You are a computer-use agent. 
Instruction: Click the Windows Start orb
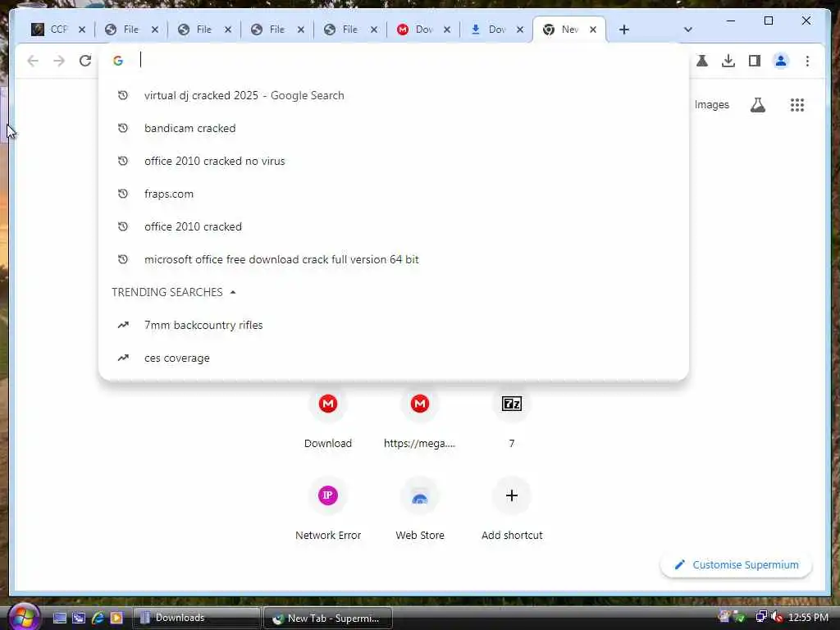point(24,617)
